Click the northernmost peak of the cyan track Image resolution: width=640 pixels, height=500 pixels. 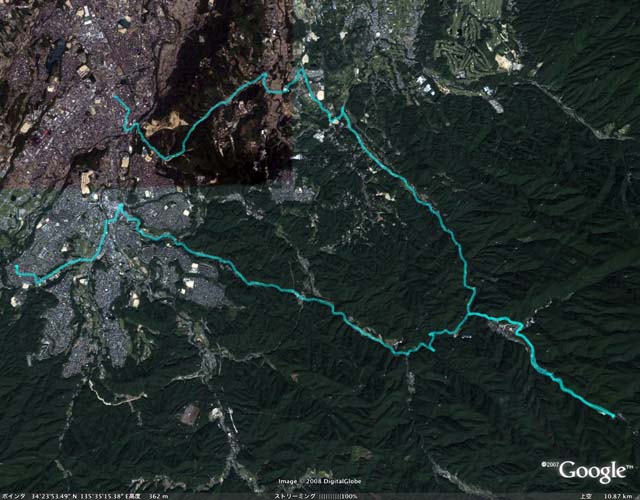point(302,70)
